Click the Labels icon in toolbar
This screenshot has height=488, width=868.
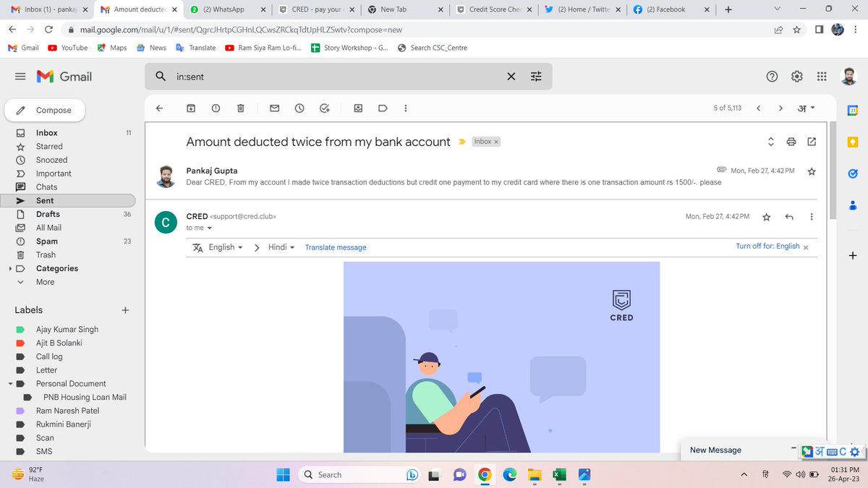(383, 108)
